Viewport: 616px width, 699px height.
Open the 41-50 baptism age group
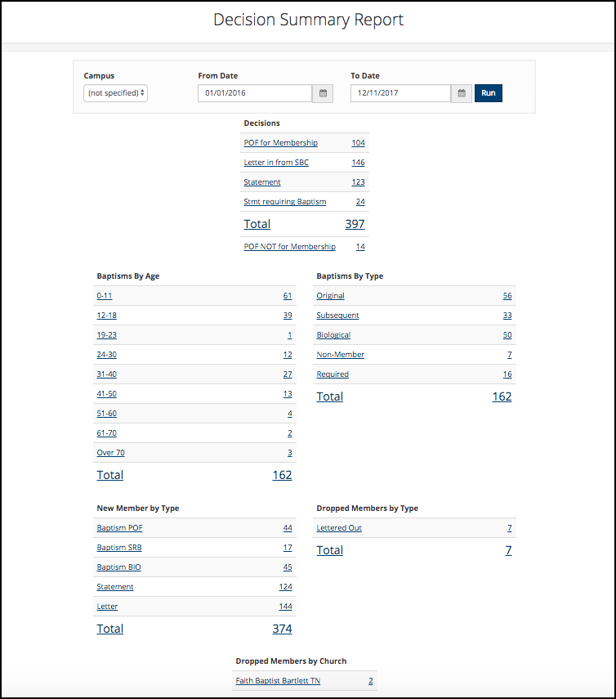[x=106, y=393]
